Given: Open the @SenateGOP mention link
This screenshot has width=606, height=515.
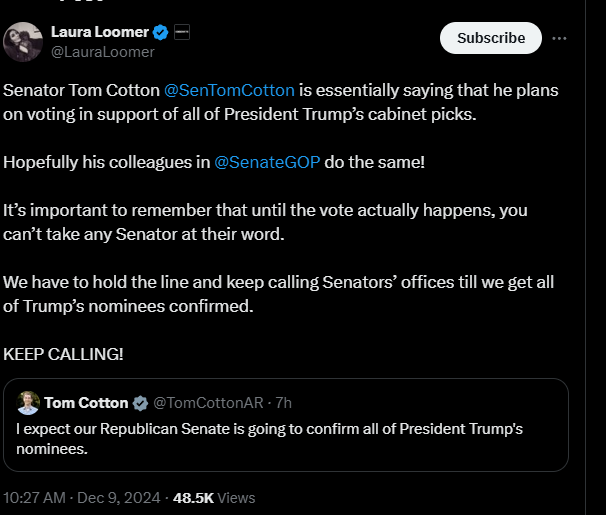Looking at the screenshot, I should click(267, 162).
